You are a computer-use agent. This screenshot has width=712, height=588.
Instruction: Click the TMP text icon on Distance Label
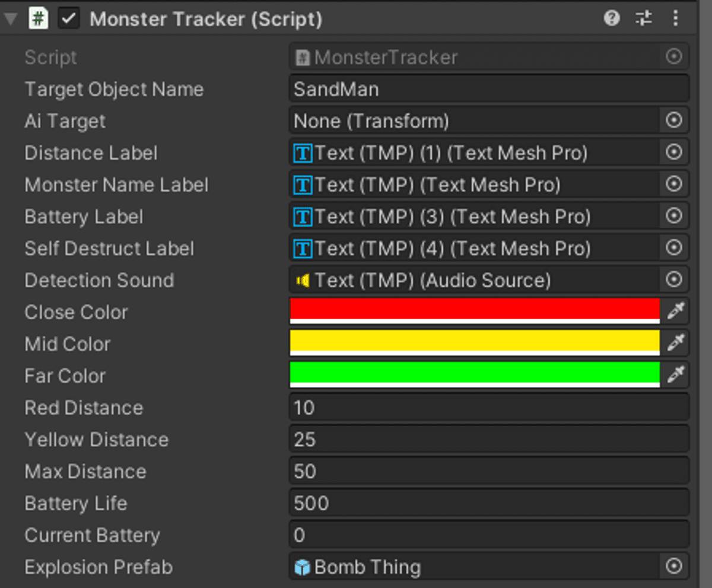[301, 152]
